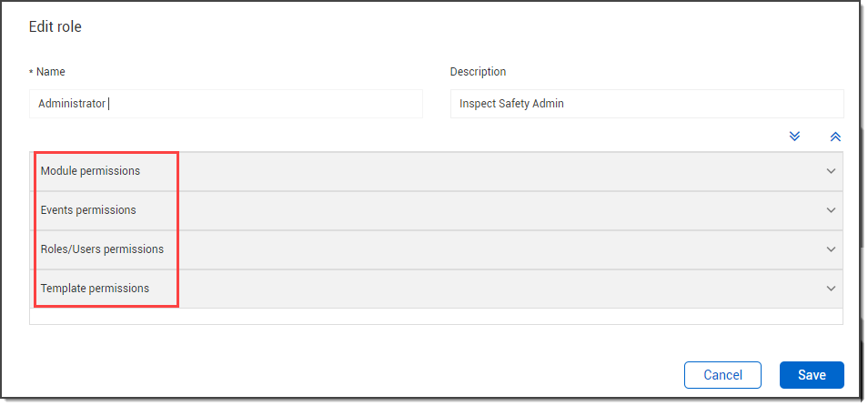Click the Template permissions section label
This screenshot has width=868, height=406.
click(x=95, y=289)
